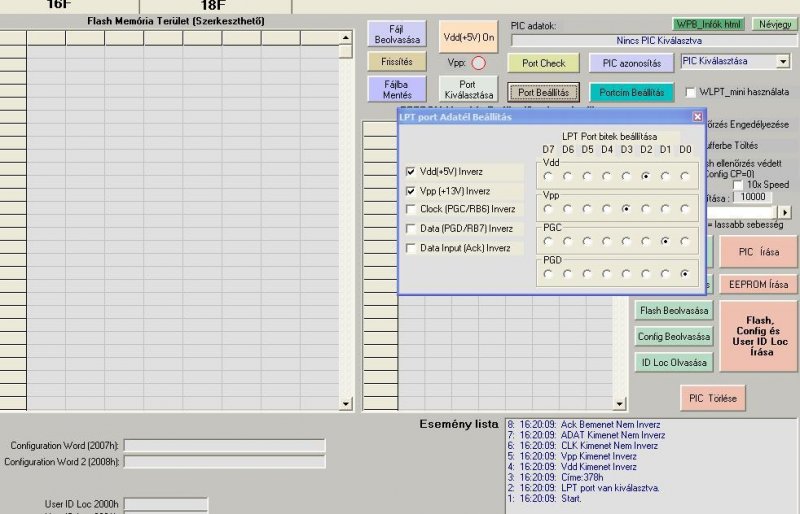Screen dimensions: 800x514
Task: Select D0 radio in PGD row
Action: coord(685,274)
